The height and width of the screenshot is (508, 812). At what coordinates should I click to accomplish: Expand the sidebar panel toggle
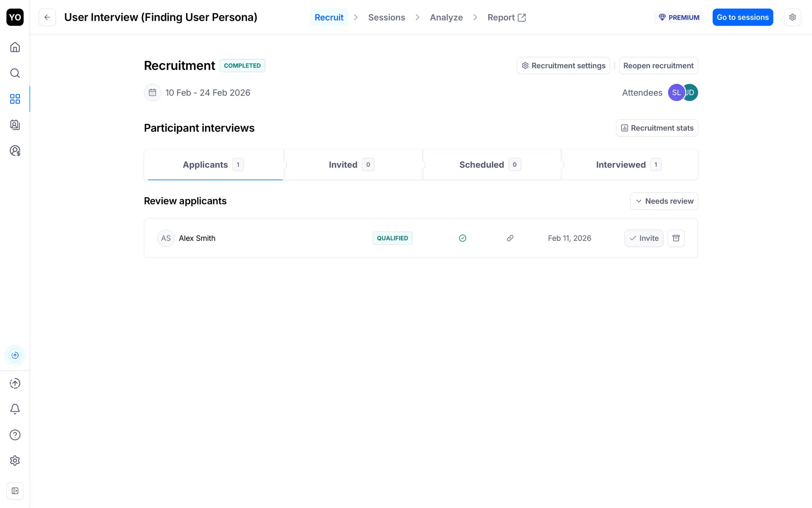click(x=15, y=491)
